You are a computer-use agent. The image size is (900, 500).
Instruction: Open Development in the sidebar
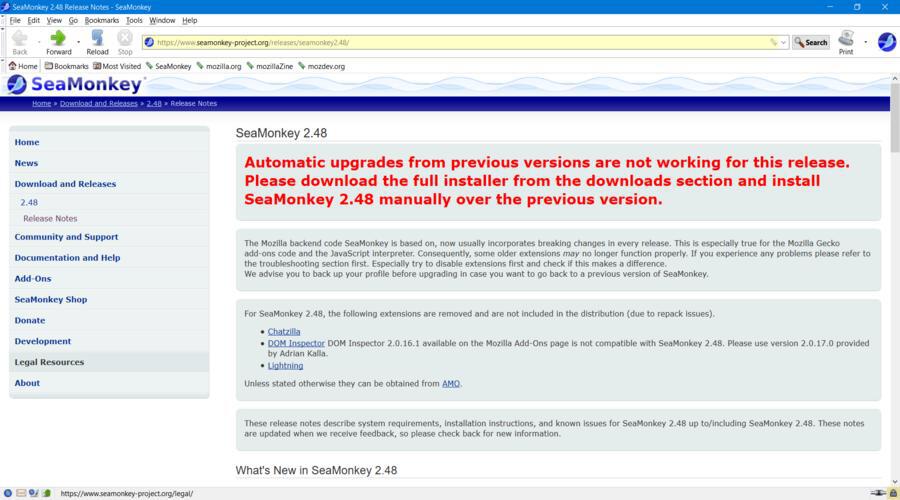tap(43, 341)
